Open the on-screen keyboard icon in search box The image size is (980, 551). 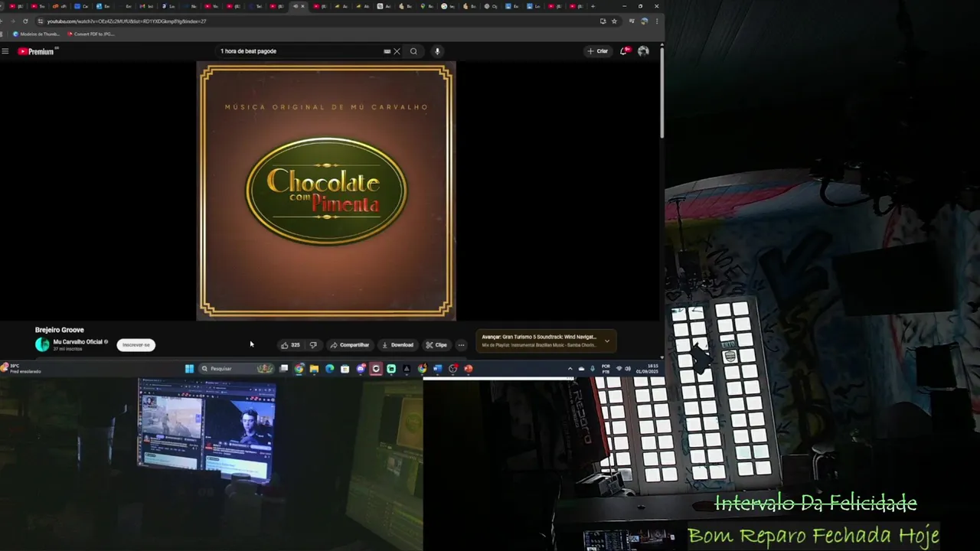(387, 51)
